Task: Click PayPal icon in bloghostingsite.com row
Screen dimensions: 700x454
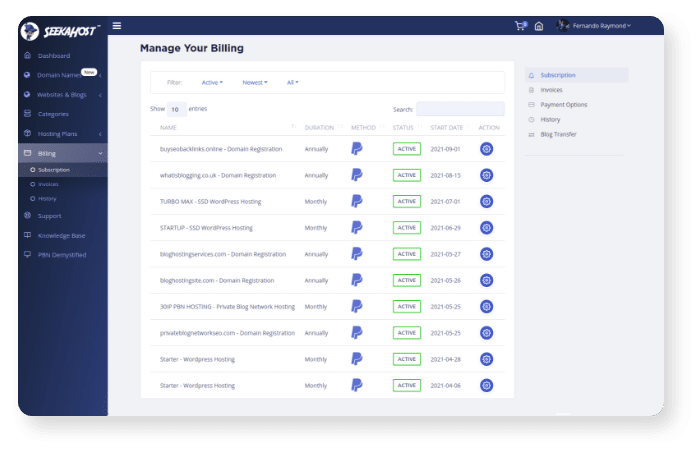Action: 357,280
